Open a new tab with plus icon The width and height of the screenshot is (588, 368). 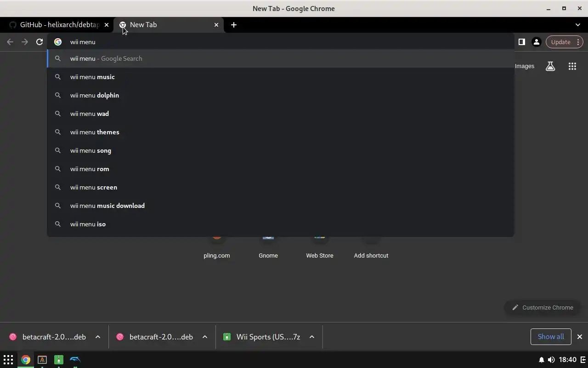(x=234, y=25)
